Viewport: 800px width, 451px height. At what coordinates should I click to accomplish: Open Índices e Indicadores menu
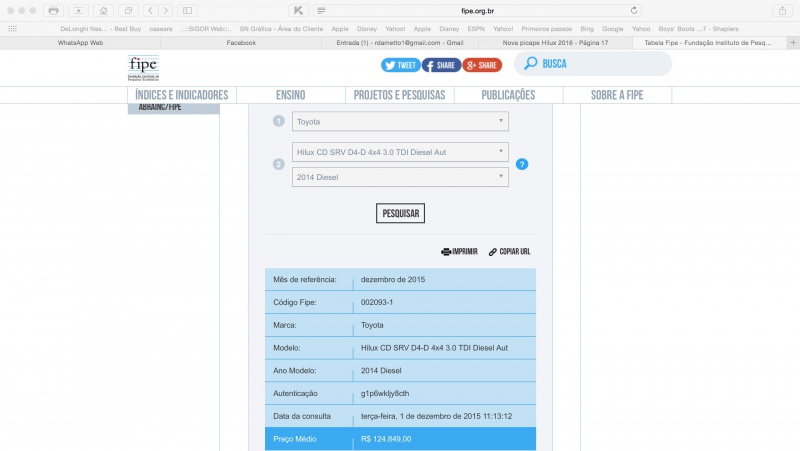pyautogui.click(x=182, y=95)
